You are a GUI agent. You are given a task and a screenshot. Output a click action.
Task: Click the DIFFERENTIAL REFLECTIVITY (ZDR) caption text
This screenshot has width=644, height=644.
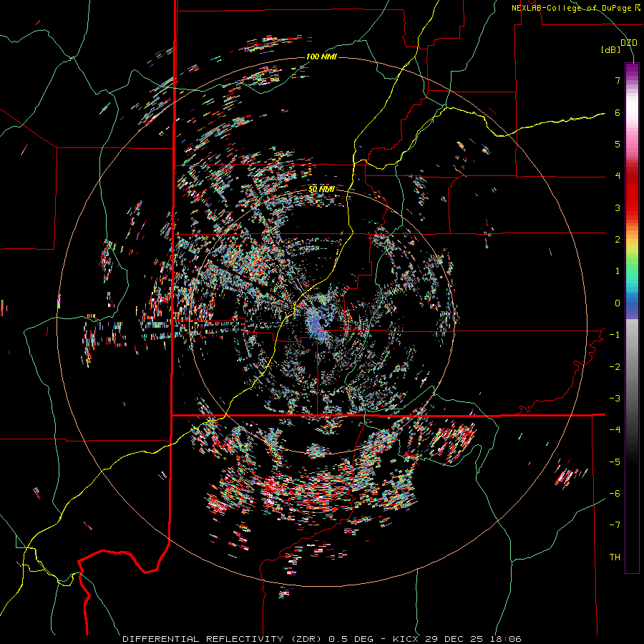point(224,639)
